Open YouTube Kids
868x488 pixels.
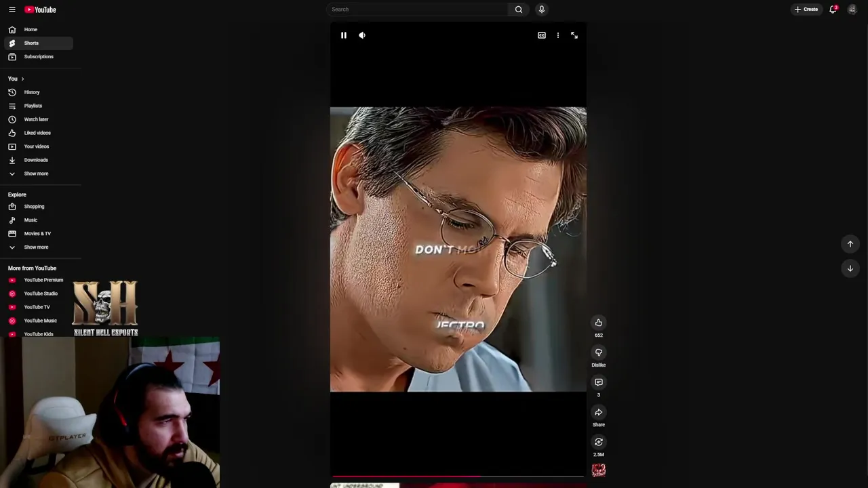tap(39, 333)
